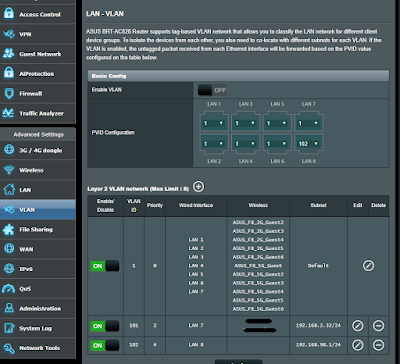400x364 pixels.
Task: Click the LAN house icon
Action: point(9,190)
